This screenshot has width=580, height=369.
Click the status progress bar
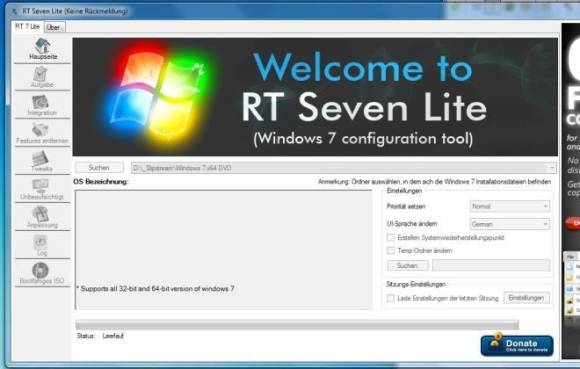click(297, 325)
